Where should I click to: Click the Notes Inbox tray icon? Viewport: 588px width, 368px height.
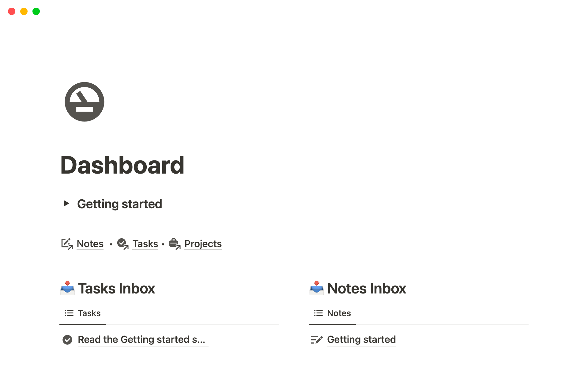click(x=317, y=288)
